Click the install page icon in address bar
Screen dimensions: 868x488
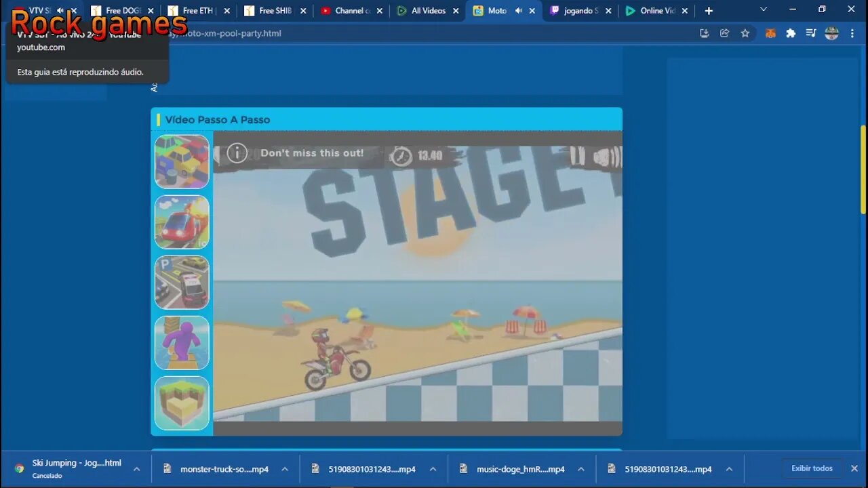pyautogui.click(x=704, y=33)
